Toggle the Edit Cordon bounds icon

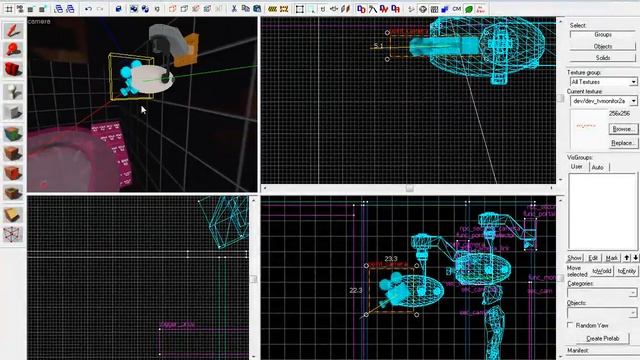coord(284,9)
